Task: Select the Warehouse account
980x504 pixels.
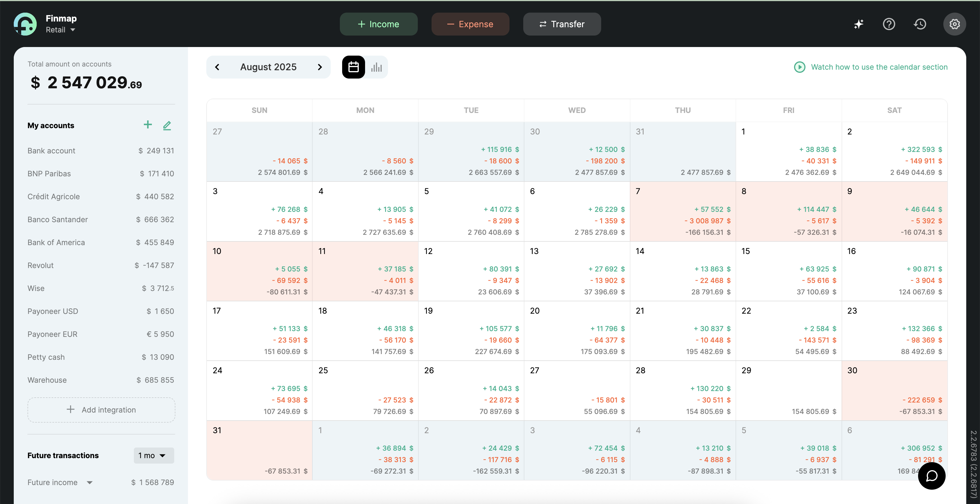Action: pyautogui.click(x=101, y=380)
